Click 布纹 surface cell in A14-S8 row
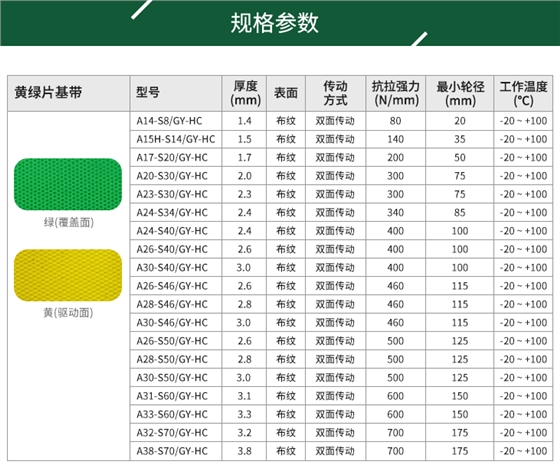The image size is (560, 464). 286,121
